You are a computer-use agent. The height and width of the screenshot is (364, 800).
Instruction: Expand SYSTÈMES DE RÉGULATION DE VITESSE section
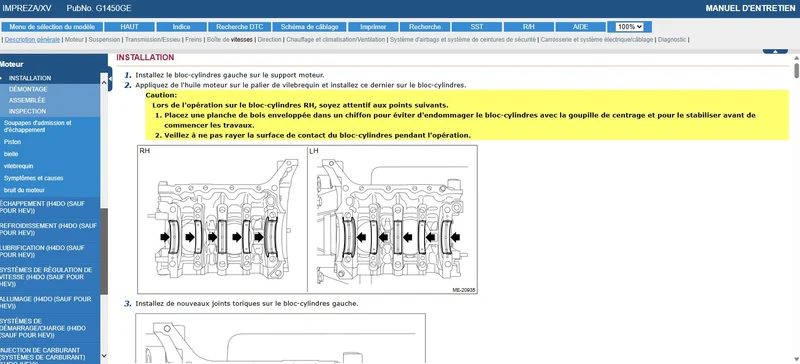pyautogui.click(x=50, y=277)
